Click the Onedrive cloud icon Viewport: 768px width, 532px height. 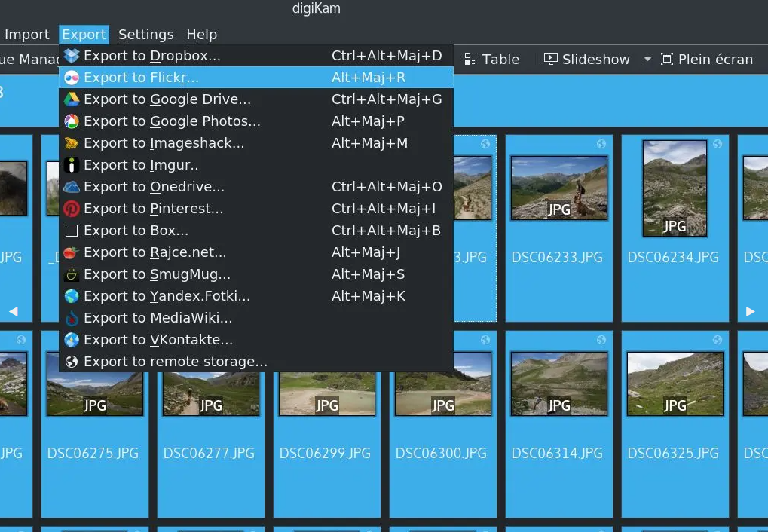72,187
